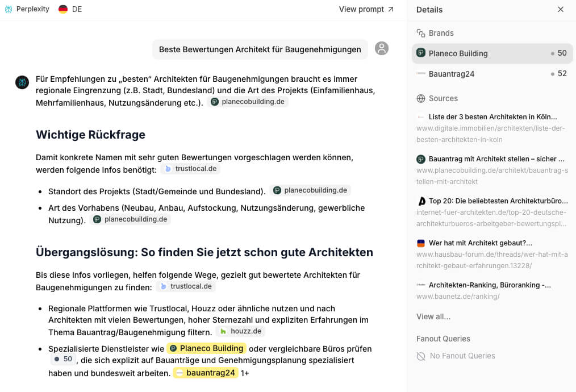Close the Details panel

pos(560,9)
